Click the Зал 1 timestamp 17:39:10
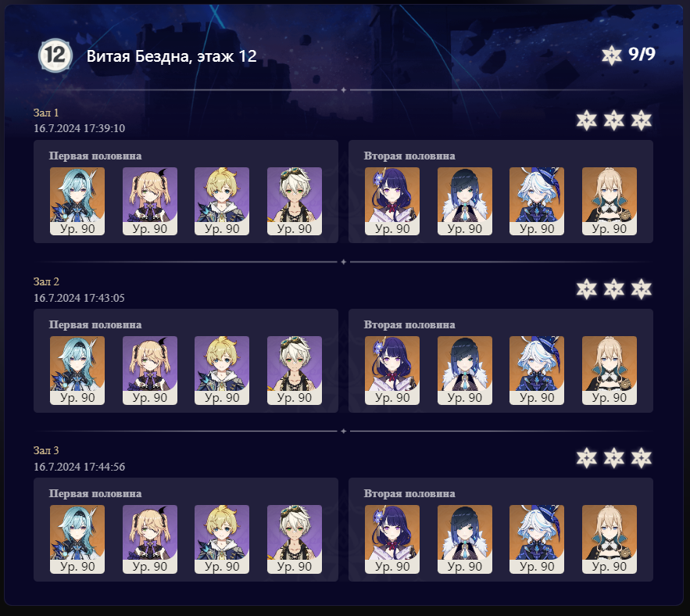This screenshot has height=616, width=690. tap(104, 128)
